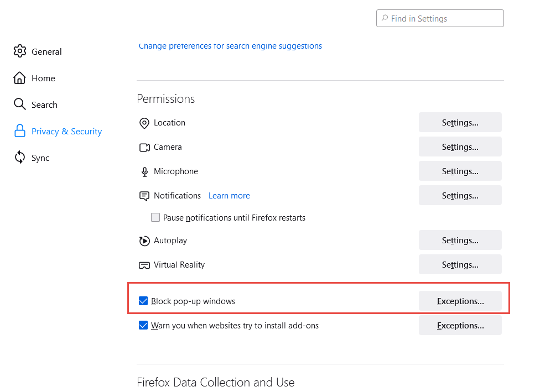Click the Location pin icon
535x392 pixels.
[144, 123]
